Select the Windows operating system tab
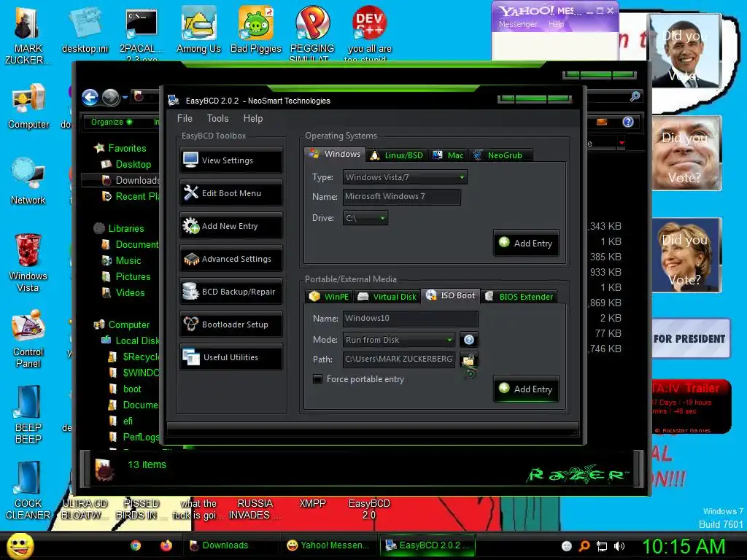The height and width of the screenshot is (560, 747). coord(335,154)
